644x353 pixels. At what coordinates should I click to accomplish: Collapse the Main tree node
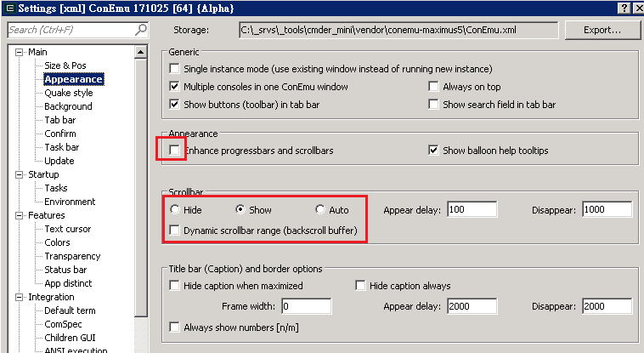pyautogui.click(x=19, y=52)
